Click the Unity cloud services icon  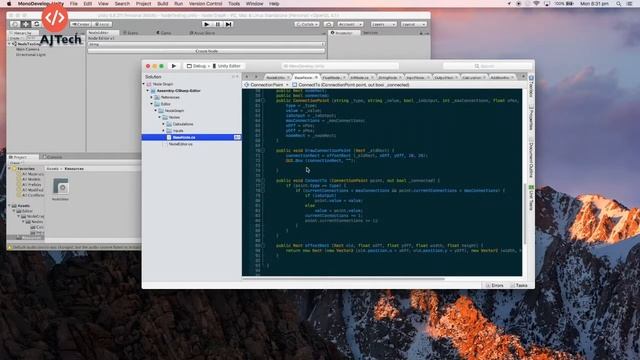[x=329, y=24]
